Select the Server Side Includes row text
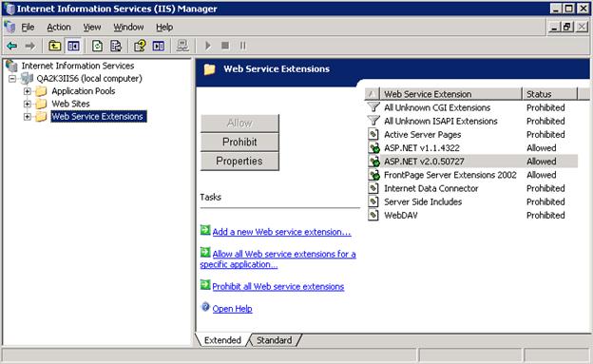The height and width of the screenshot is (364, 593). 423,202
